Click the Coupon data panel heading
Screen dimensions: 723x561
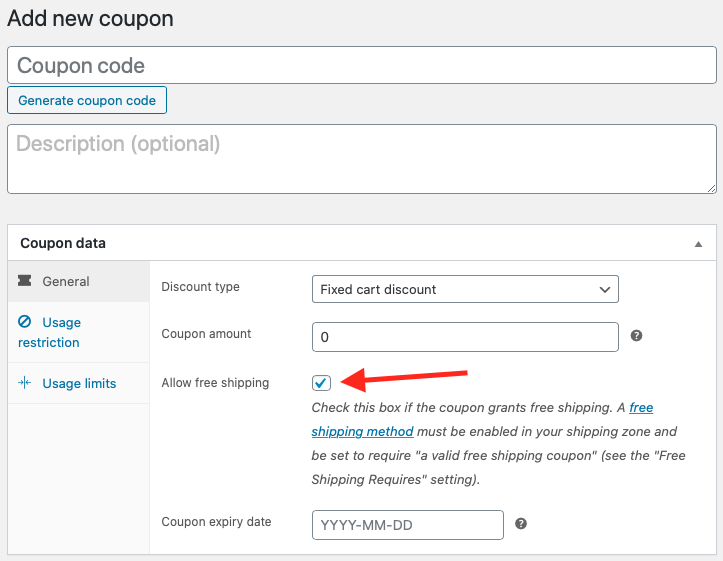pyautogui.click(x=63, y=243)
